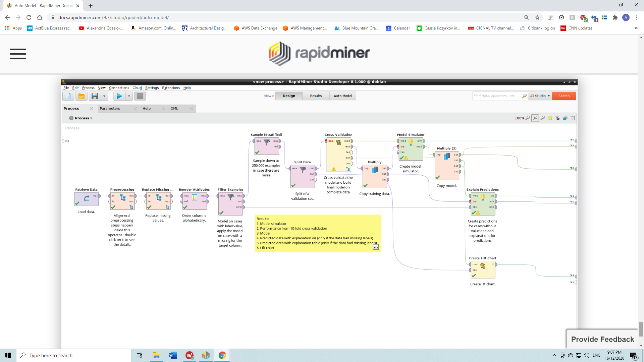The height and width of the screenshot is (362, 644).
Task: Switch to the Results view
Action: click(x=316, y=96)
